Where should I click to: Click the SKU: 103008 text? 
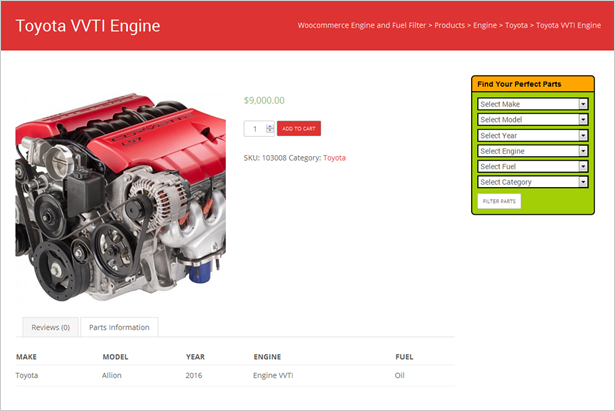point(265,158)
